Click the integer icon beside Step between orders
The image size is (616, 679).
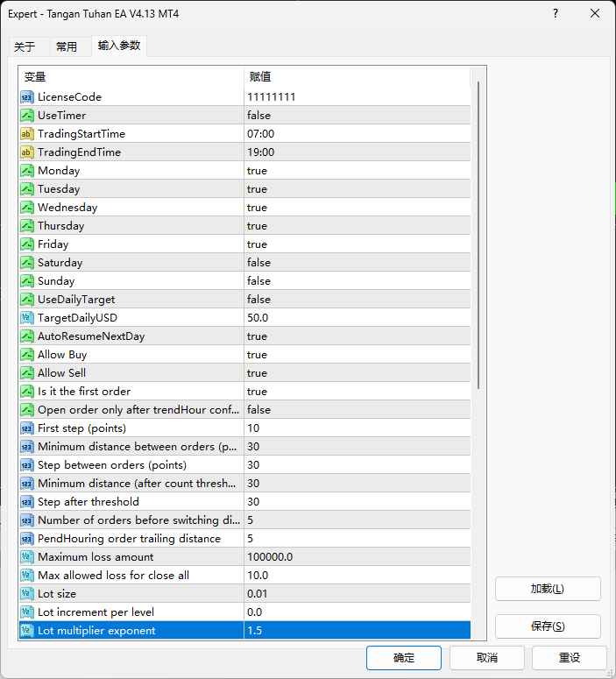point(27,465)
